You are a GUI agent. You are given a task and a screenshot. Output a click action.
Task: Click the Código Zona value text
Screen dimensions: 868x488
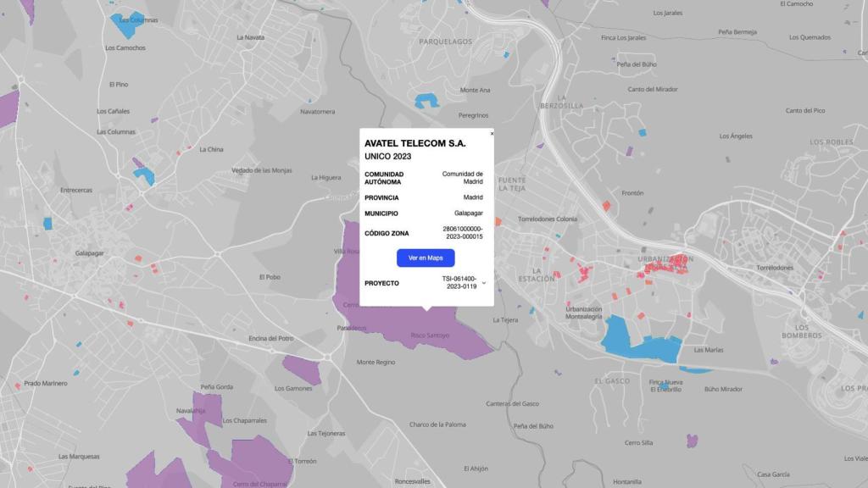462,232
